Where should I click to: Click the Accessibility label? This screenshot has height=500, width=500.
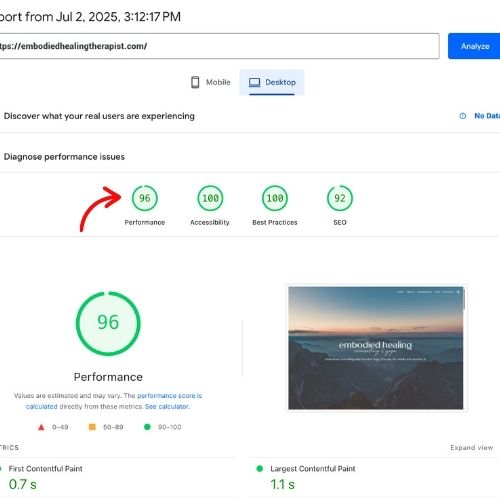coord(210,222)
